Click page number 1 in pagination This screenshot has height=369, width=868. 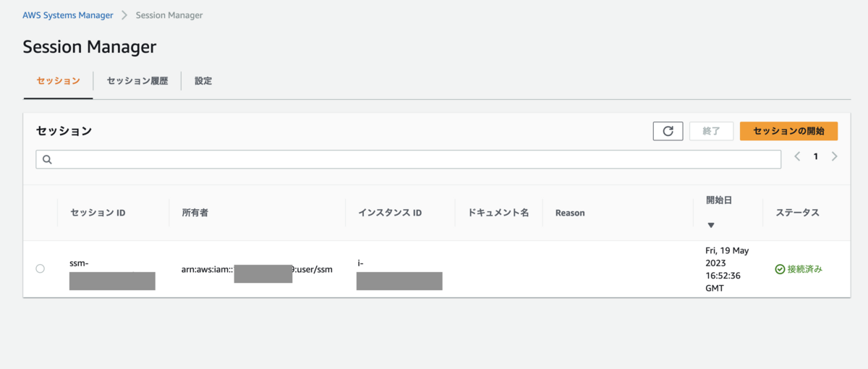click(816, 156)
